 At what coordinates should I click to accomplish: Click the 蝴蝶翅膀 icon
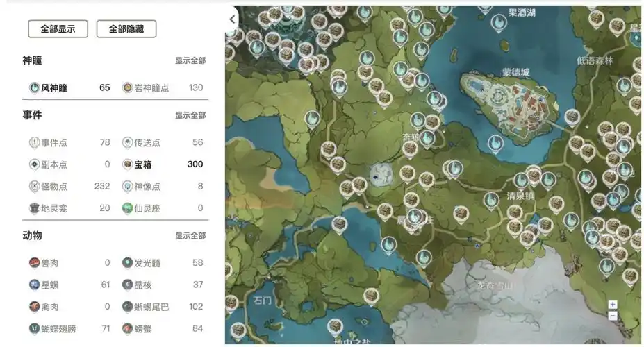pyautogui.click(x=34, y=328)
